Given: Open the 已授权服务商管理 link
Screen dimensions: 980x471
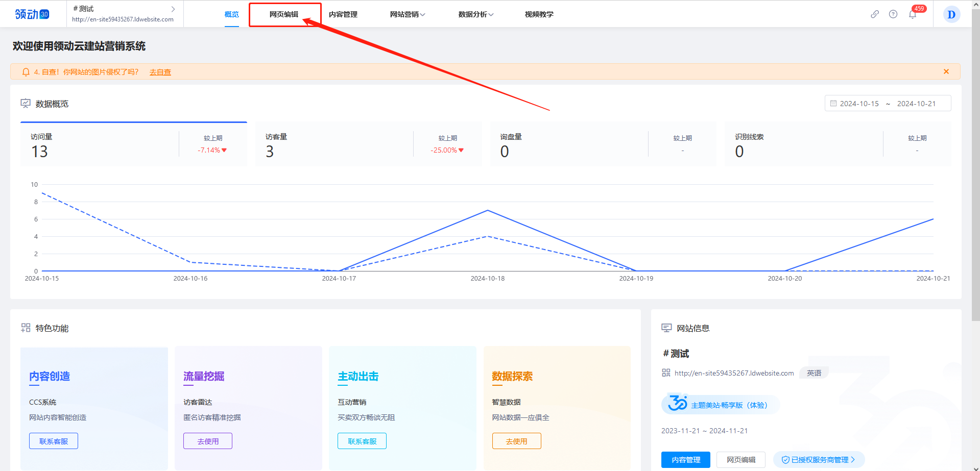Looking at the screenshot, I should coord(819,459).
